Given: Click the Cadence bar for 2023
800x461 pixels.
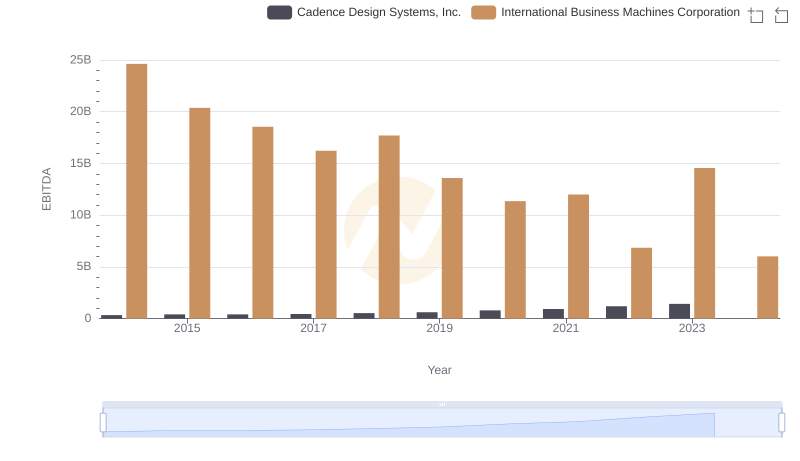Looking at the screenshot, I should coord(680,311).
